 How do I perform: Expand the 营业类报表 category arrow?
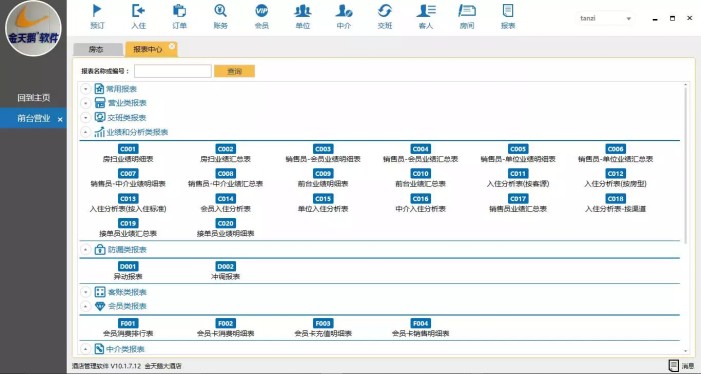click(x=85, y=104)
